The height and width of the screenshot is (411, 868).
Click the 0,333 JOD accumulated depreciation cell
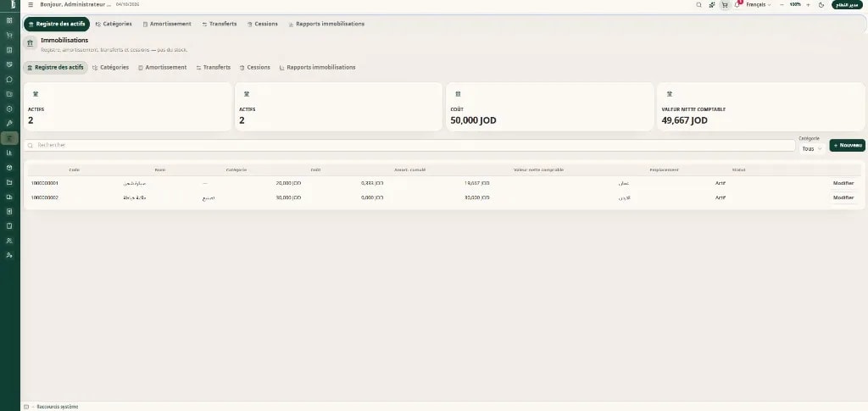[x=372, y=183]
